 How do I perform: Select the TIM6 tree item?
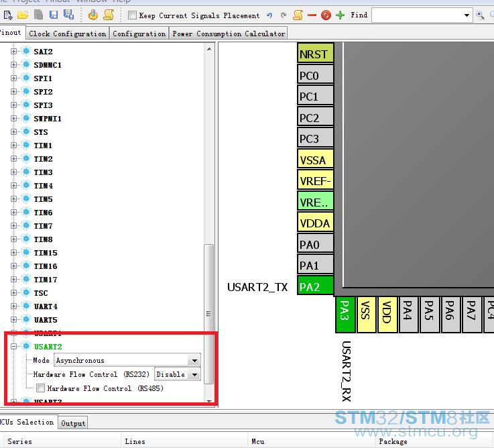pos(43,213)
